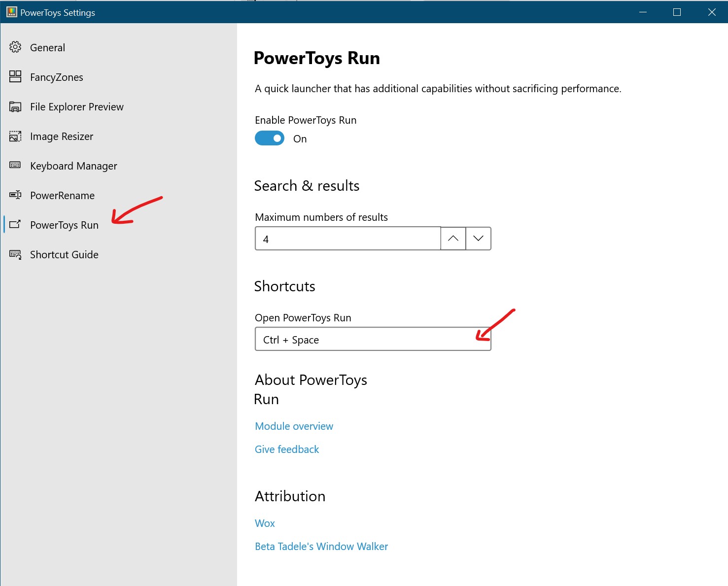Click the PowerToys Run sidebar icon
This screenshot has height=586, width=728.
pos(15,224)
